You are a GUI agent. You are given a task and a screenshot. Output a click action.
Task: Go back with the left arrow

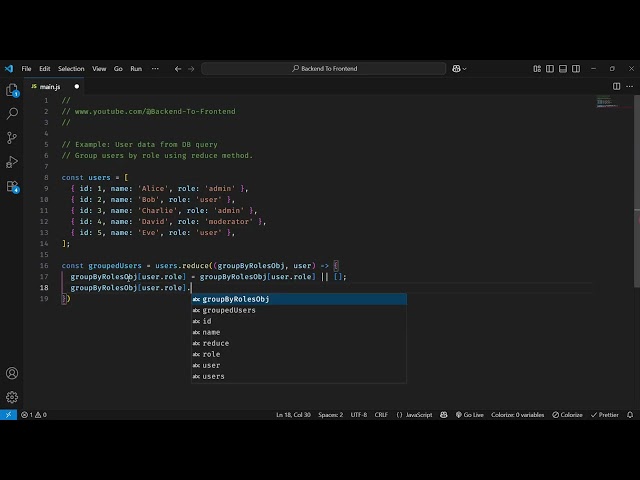click(178, 69)
